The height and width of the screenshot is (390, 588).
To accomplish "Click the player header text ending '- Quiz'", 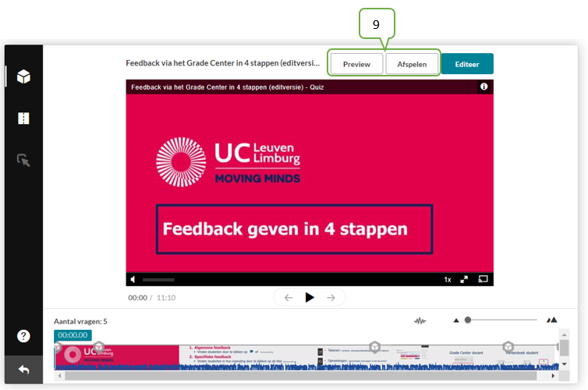I will click(x=227, y=87).
